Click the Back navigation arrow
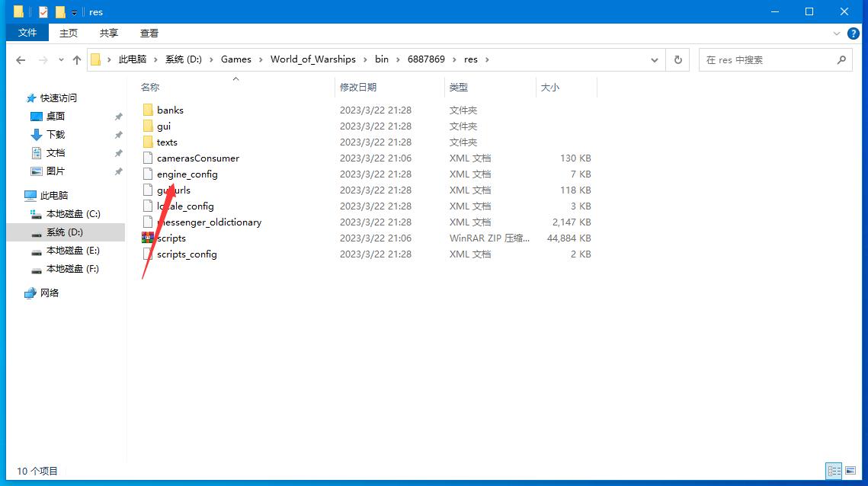Image resolution: width=868 pixels, height=486 pixels. tap(21, 59)
